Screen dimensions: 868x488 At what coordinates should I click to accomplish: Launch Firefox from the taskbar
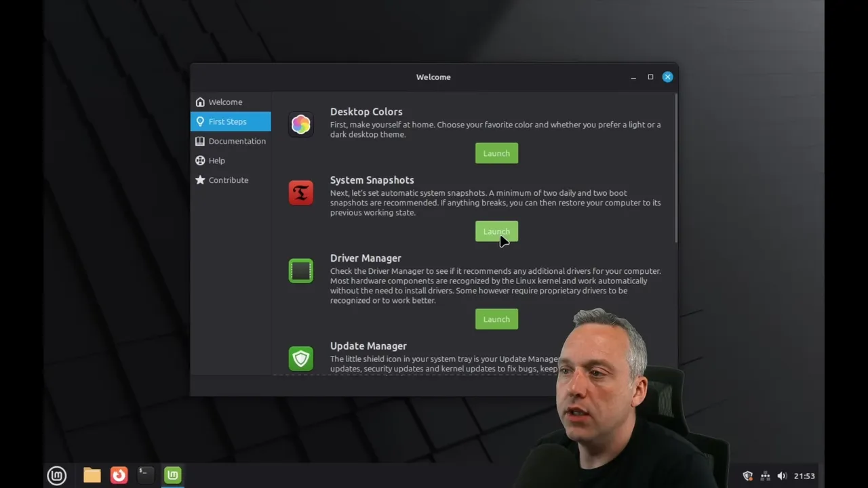(119, 475)
